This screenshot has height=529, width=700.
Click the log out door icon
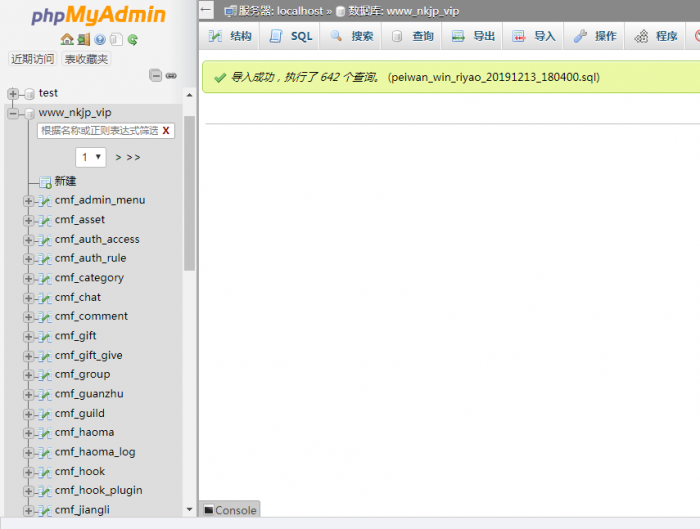click(83, 40)
